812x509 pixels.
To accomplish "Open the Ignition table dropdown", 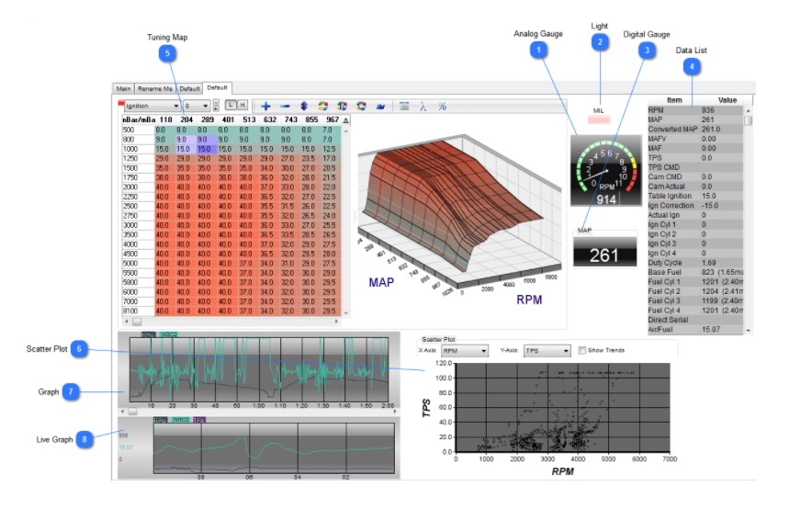I will [152, 107].
